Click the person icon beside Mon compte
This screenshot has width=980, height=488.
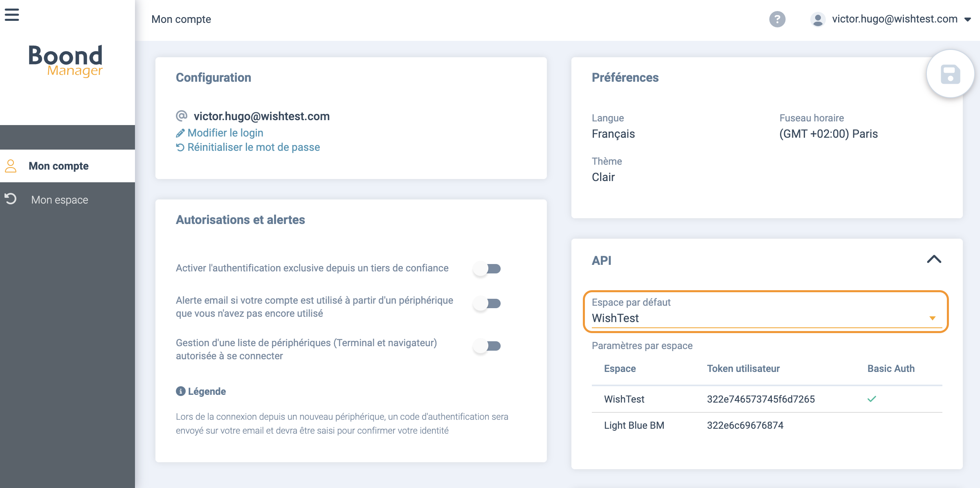coord(11,166)
